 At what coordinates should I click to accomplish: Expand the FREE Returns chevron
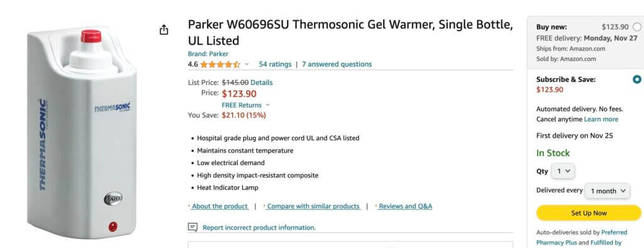(268, 105)
